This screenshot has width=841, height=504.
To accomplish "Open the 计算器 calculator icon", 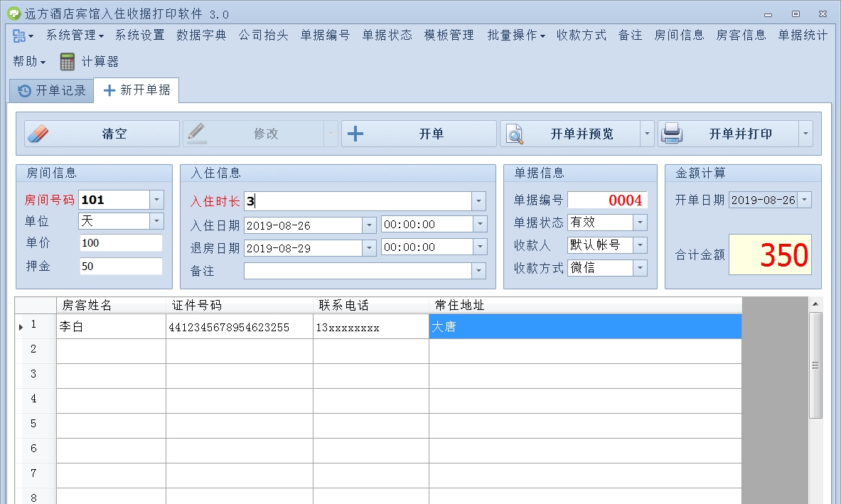I will [68, 61].
